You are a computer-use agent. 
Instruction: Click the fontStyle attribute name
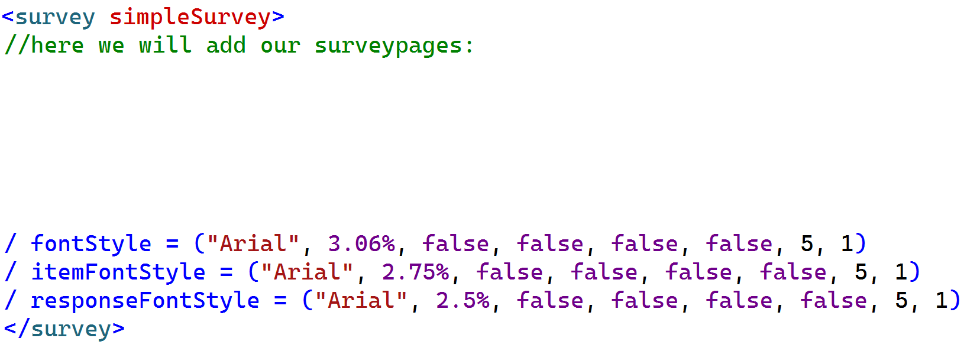click(x=91, y=243)
